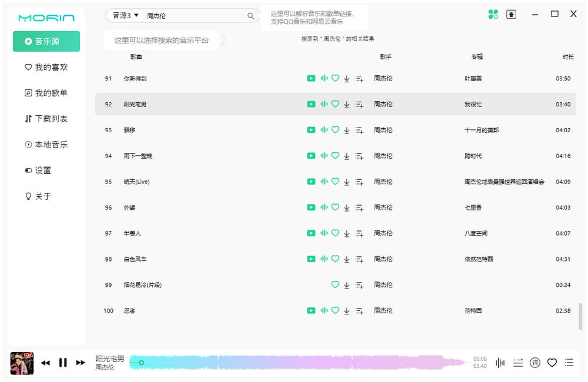This screenshot has width=588, height=382.
Task: Add 雨下一整晚 to a playlist
Action: point(359,156)
